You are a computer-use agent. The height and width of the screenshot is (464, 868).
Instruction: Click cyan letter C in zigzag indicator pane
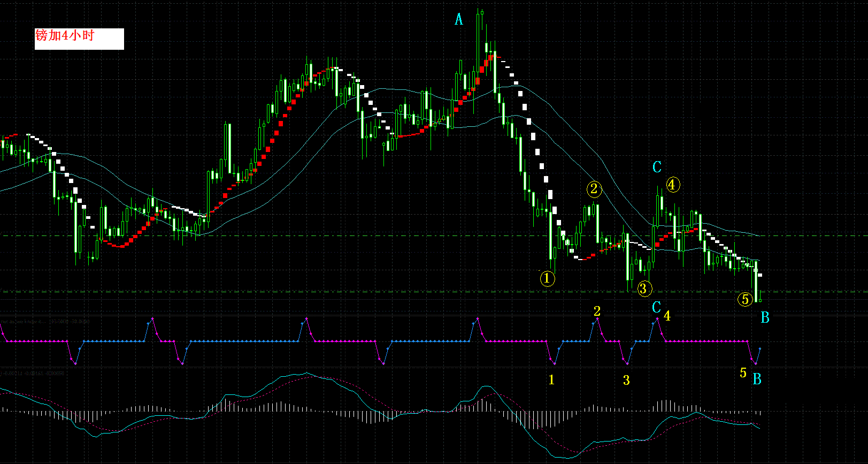coord(656,308)
